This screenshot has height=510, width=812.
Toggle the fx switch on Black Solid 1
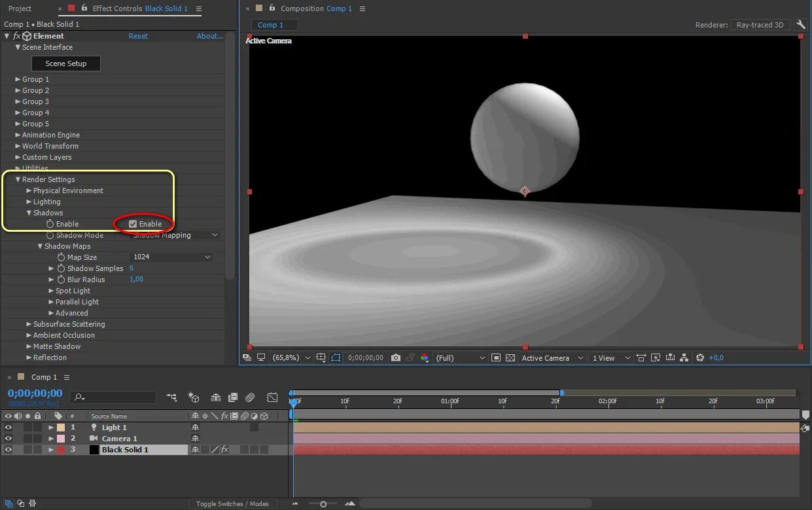(x=224, y=450)
